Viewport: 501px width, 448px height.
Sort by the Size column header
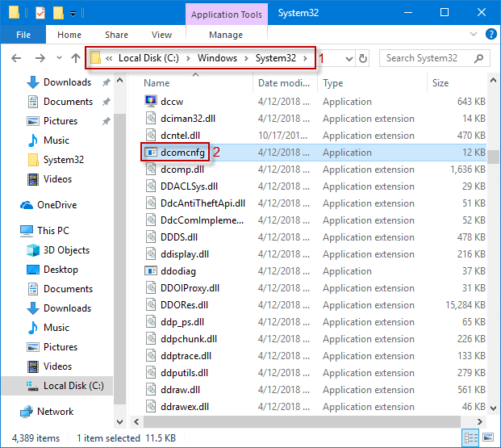click(x=440, y=83)
